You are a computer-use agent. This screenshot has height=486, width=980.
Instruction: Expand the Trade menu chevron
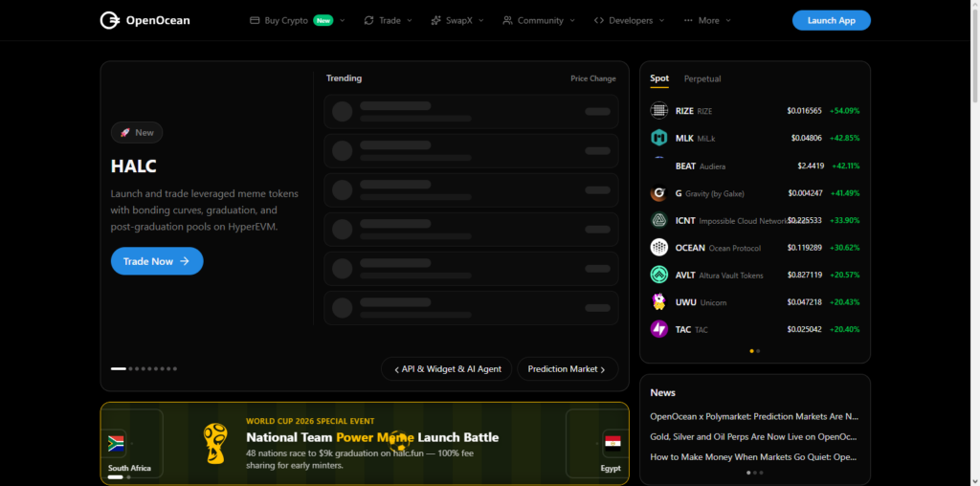pos(410,21)
